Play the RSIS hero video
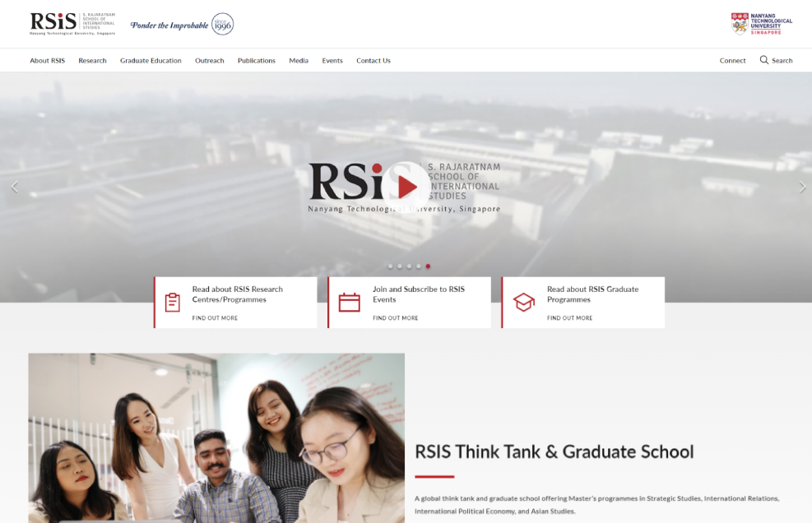Image resolution: width=812 pixels, height=523 pixels. click(406, 187)
